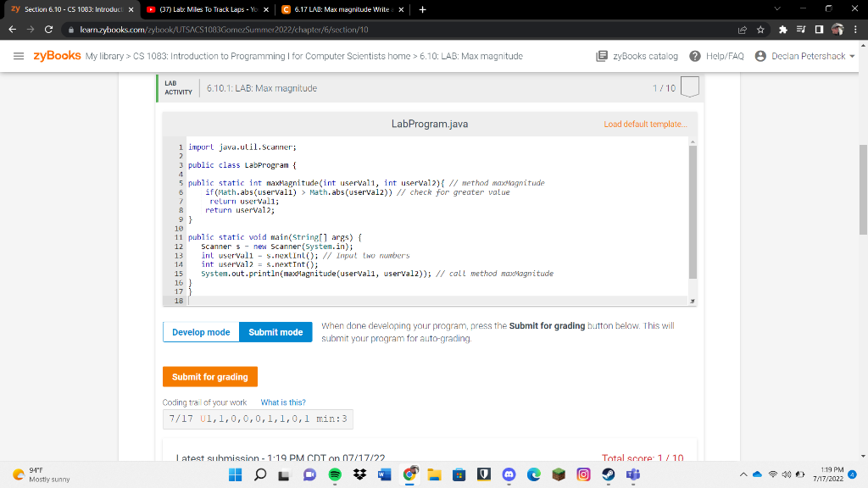Open Steam from the taskbar
868x488 pixels.
tap(609, 474)
